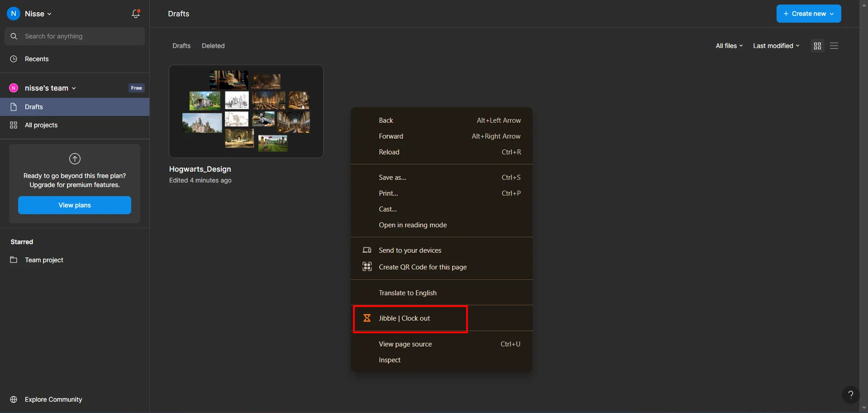Open the starred Team project folder

point(44,260)
